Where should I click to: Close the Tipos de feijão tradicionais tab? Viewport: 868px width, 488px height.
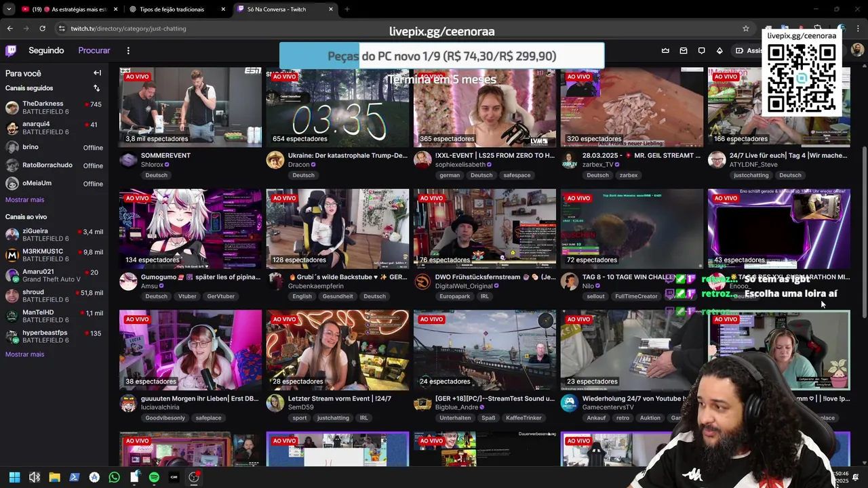click(x=222, y=9)
